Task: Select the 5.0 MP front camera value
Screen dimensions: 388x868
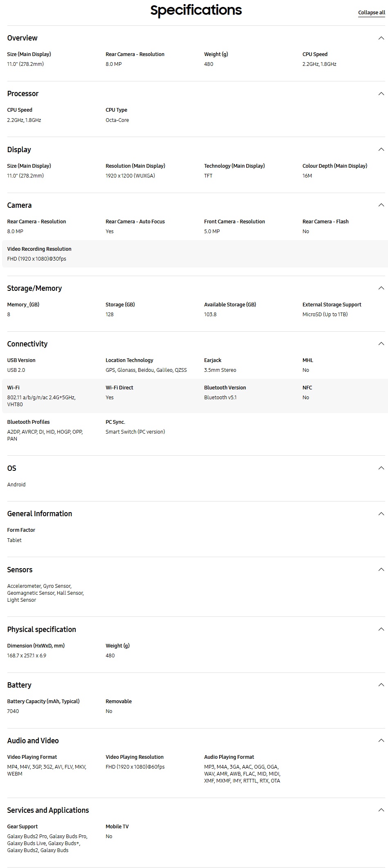Action: coord(212,232)
